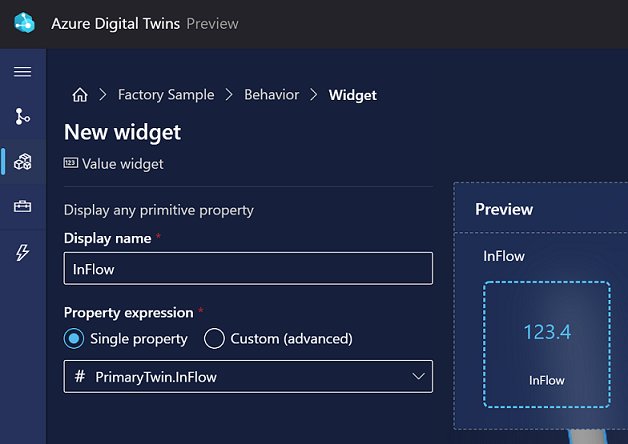Navigate to Behavior breadcrumb

point(272,95)
